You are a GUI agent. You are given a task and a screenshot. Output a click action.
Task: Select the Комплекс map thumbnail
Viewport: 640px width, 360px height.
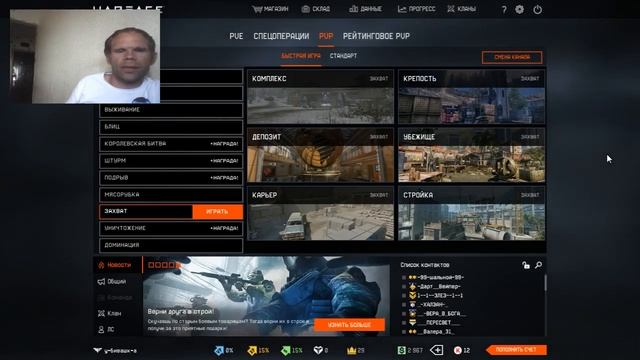click(x=320, y=97)
